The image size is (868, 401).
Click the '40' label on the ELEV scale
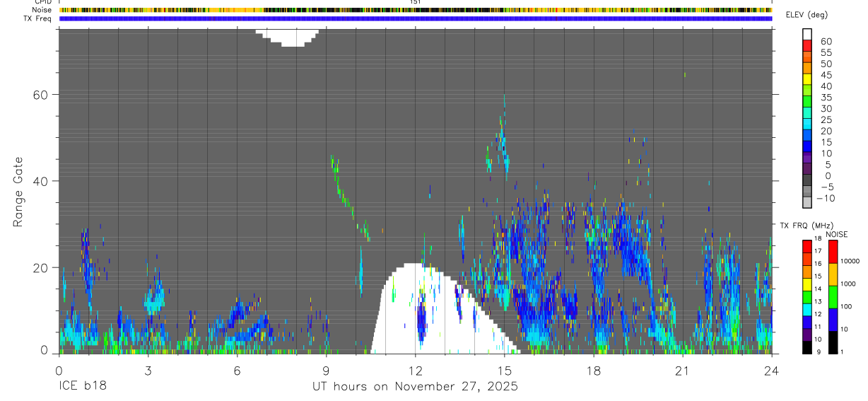[825, 86]
